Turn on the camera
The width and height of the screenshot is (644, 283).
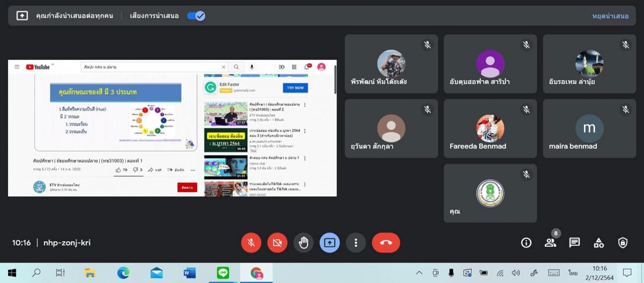277,243
